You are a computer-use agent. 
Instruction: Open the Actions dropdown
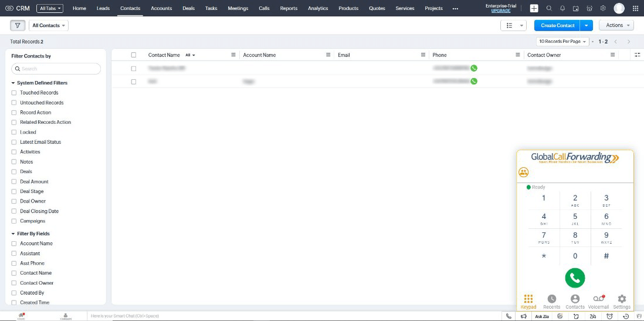[x=616, y=25]
